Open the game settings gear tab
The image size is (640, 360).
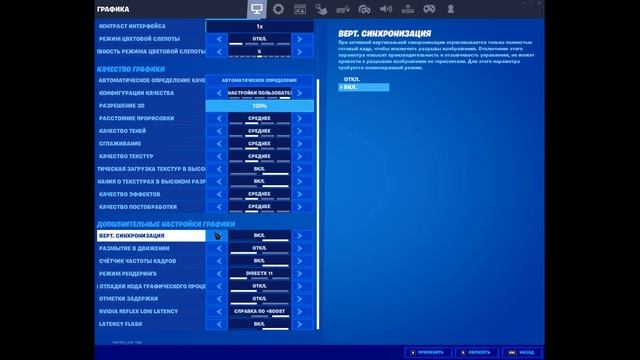pyautogui.click(x=278, y=9)
